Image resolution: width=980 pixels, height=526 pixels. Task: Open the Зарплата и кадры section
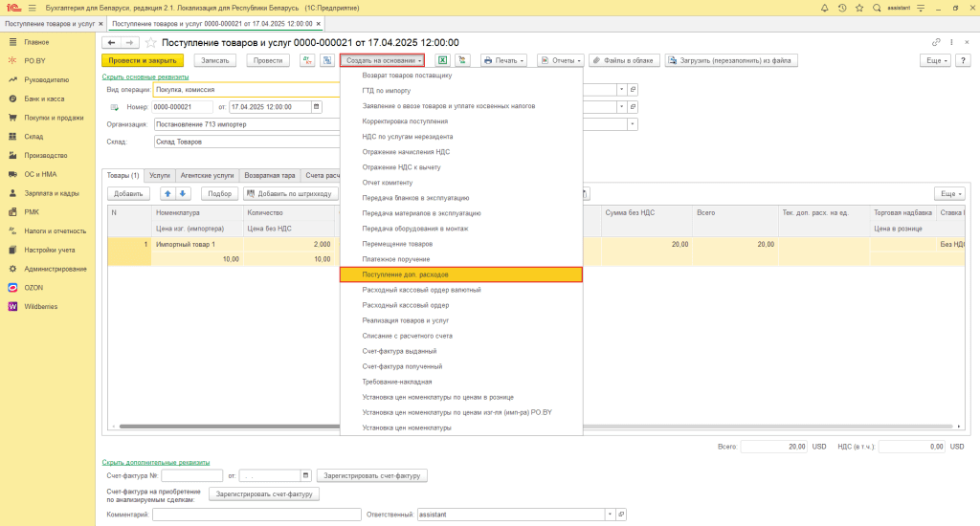tap(52, 193)
